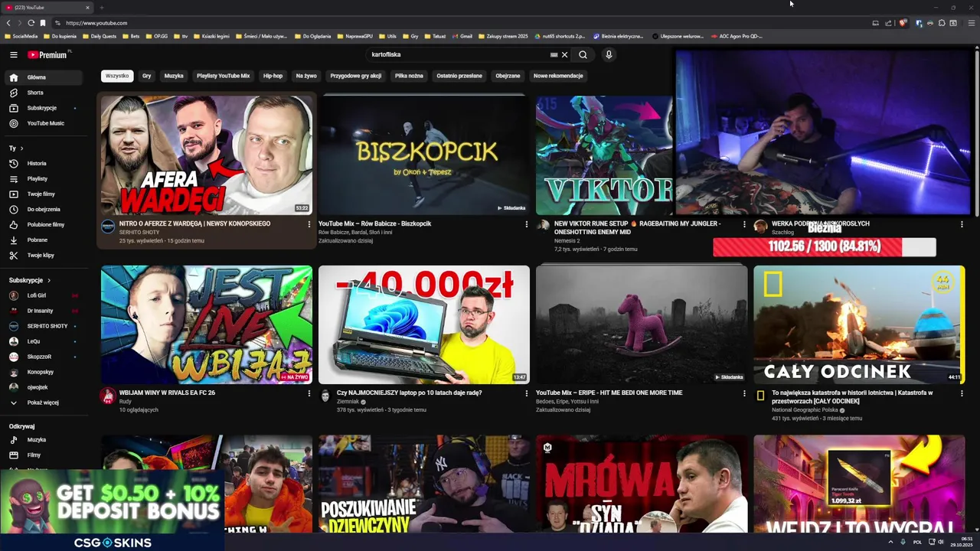
Task: Play the AFERA WARDĘGI video thumbnail
Action: 207,155
